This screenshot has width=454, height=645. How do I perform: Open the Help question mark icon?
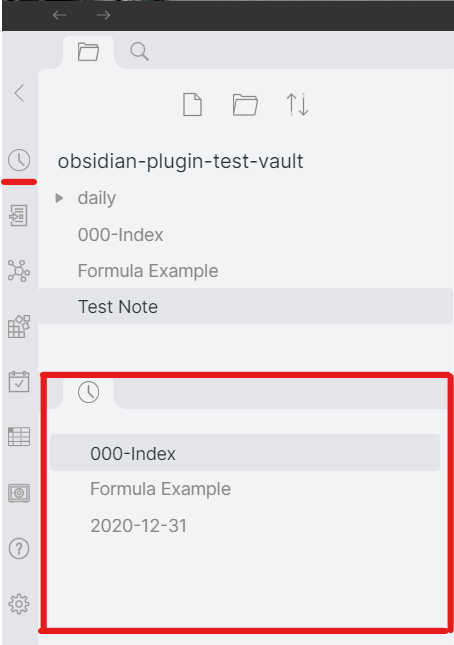pyautogui.click(x=19, y=548)
